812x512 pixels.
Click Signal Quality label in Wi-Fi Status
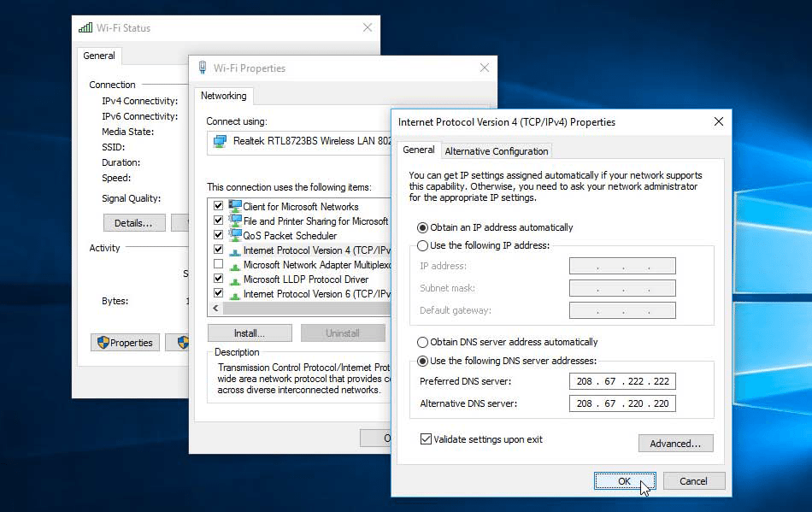tap(131, 198)
